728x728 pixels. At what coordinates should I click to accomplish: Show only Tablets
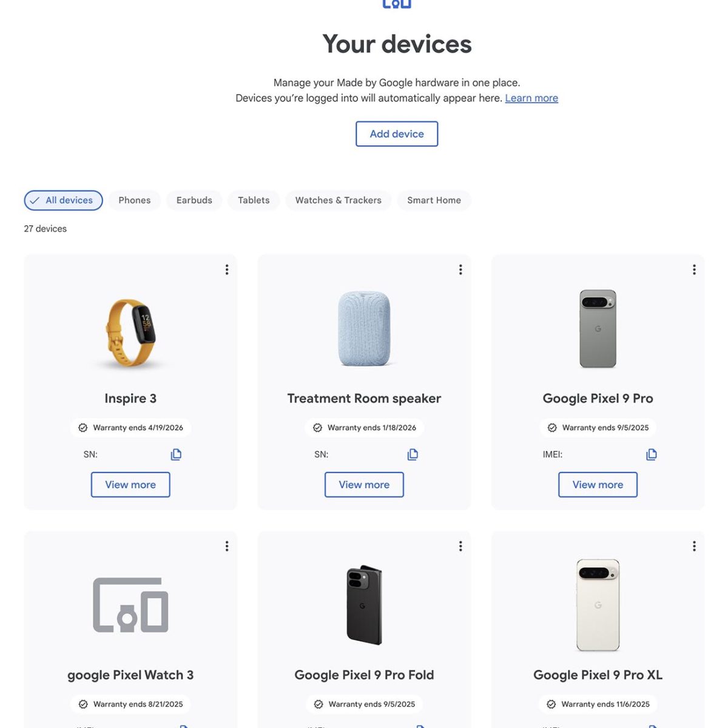254,200
